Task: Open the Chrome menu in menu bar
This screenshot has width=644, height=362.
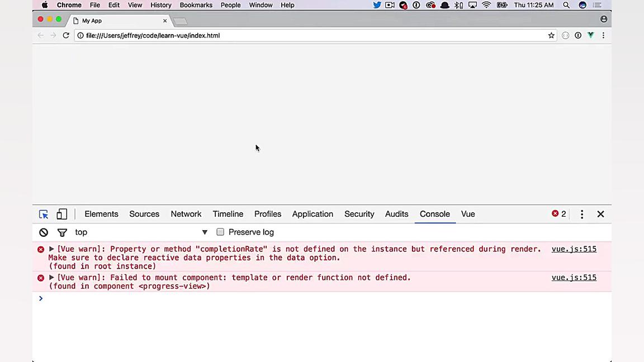Action: [69, 5]
